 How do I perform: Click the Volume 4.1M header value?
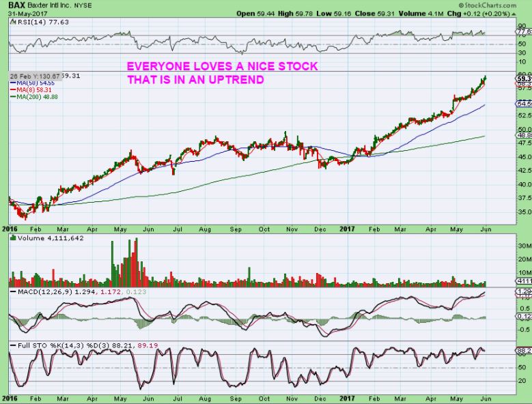(x=421, y=14)
